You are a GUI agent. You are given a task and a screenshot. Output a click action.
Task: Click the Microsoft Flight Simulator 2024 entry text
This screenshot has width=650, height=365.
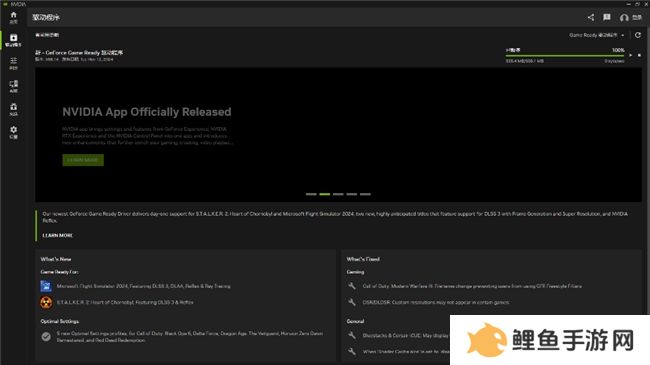[x=143, y=286]
